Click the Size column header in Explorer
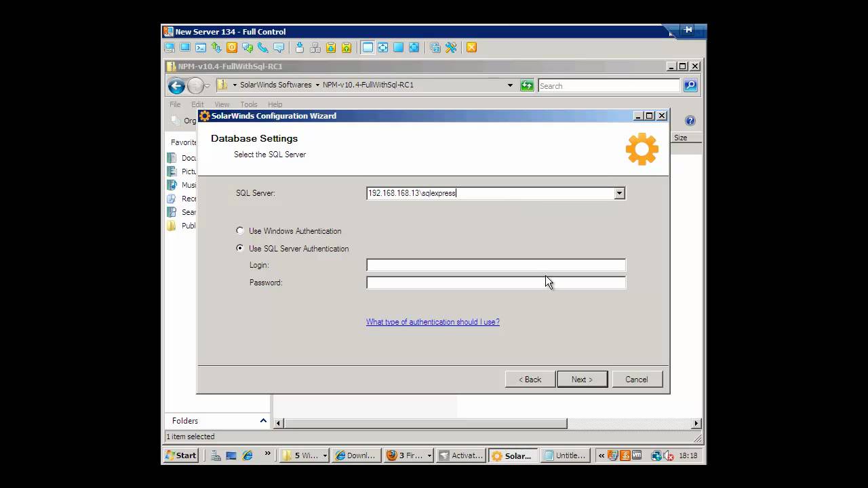Viewport: 868px width, 488px height. (685, 138)
